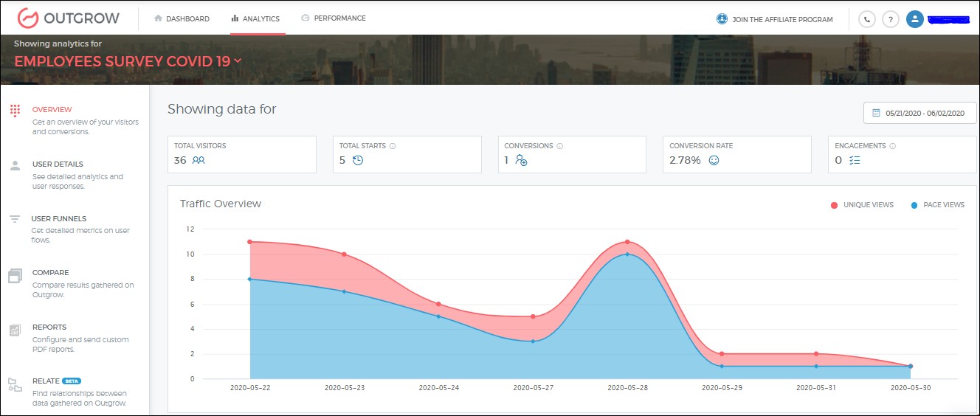Open the help question mark icon

(891, 19)
